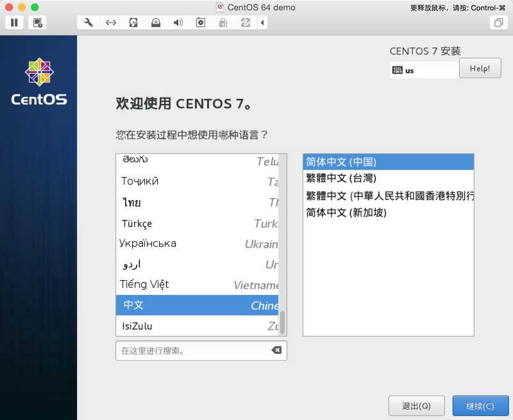The image size is (513, 420).
Task: Click the hard disk toolbar icon
Action: pyautogui.click(x=133, y=22)
